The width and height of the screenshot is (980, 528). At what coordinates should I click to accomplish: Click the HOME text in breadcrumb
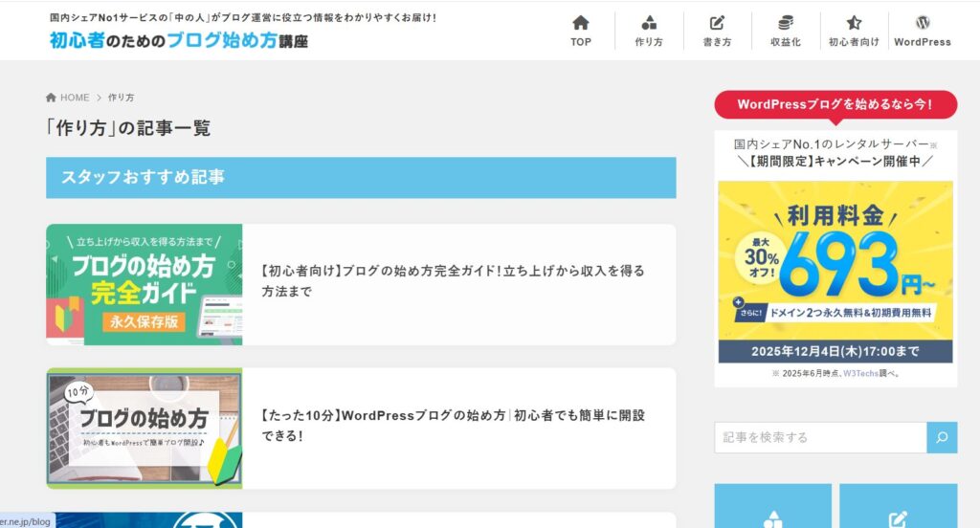[75, 98]
